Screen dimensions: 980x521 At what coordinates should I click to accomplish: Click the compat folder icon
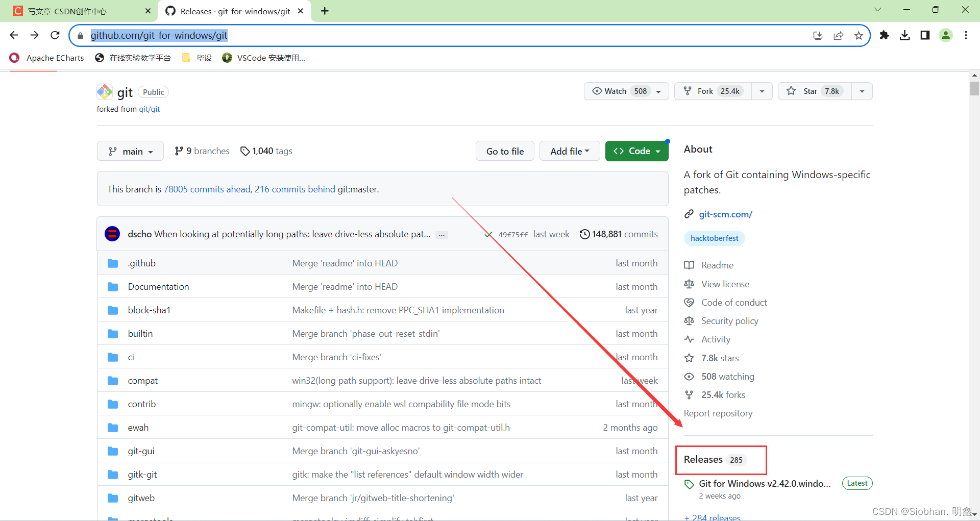coord(113,381)
